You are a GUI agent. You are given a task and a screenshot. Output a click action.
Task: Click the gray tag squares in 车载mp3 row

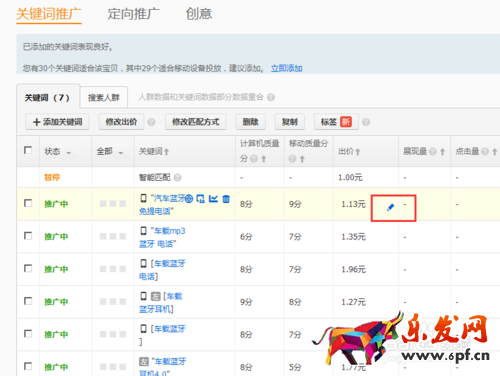click(x=113, y=236)
